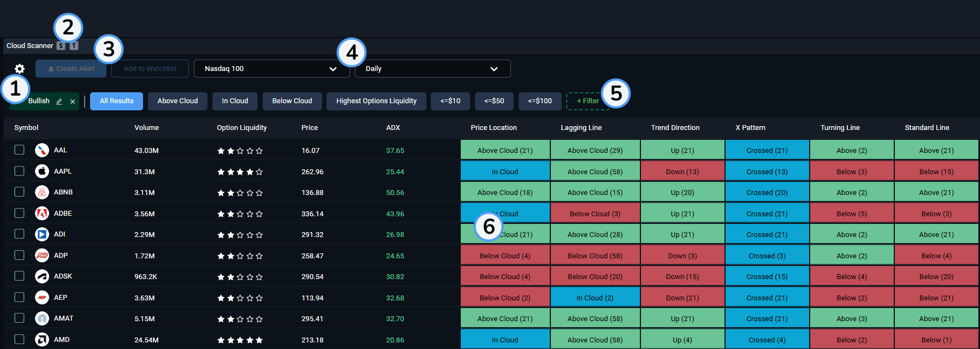Sort by Option Liquidity column header
Image resolution: width=980 pixels, height=349 pixels.
[242, 128]
